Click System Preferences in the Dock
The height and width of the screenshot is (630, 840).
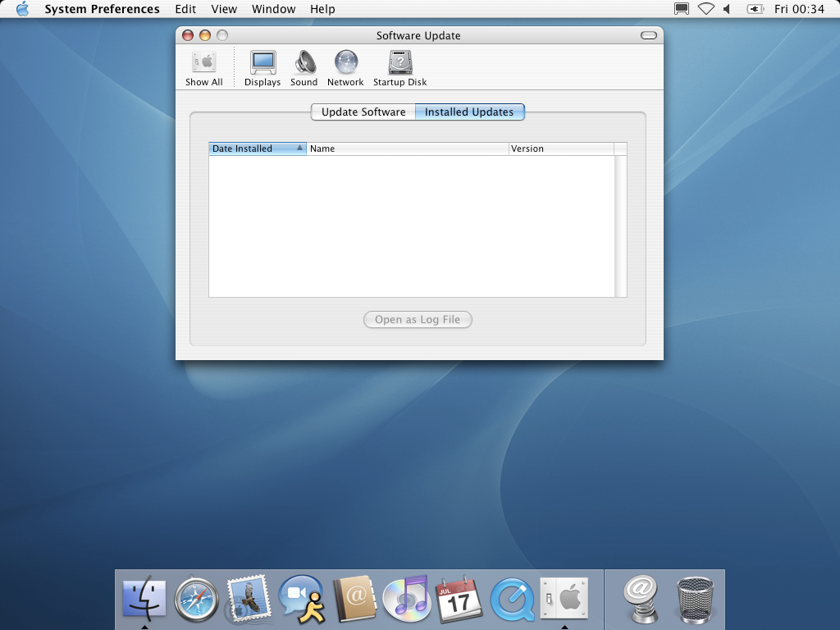(x=564, y=598)
